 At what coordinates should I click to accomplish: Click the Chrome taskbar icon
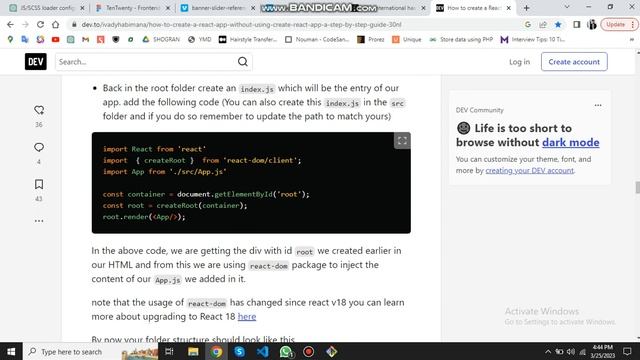tap(216, 351)
